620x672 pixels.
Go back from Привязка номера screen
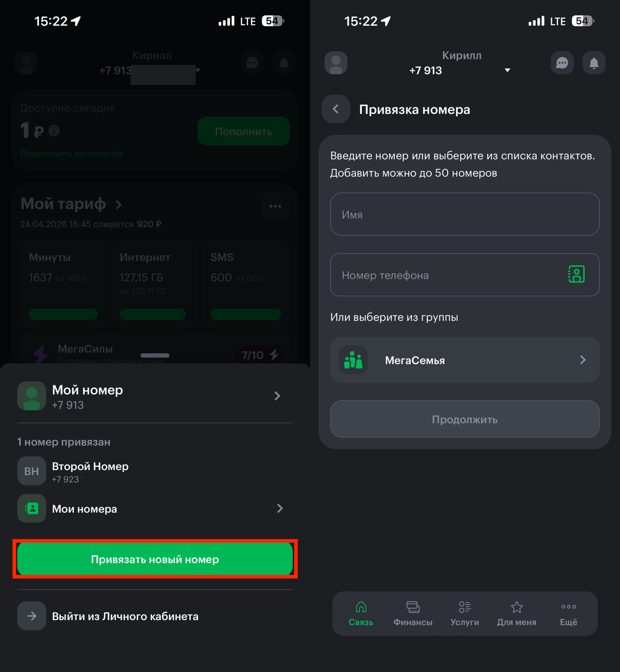[335, 109]
